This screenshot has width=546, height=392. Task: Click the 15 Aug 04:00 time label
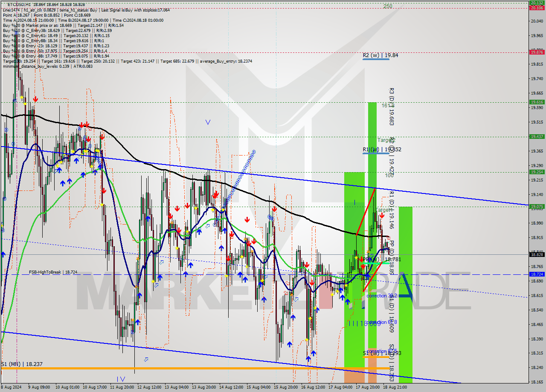(x=258, y=388)
